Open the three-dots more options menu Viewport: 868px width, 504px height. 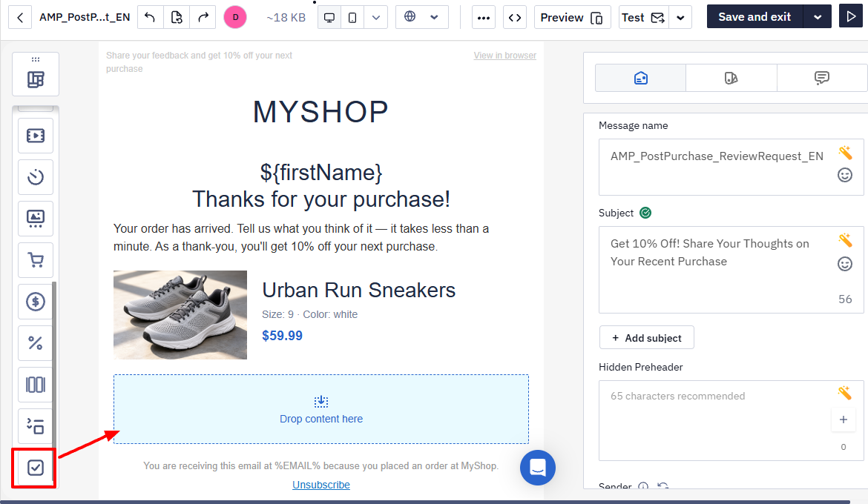click(483, 18)
